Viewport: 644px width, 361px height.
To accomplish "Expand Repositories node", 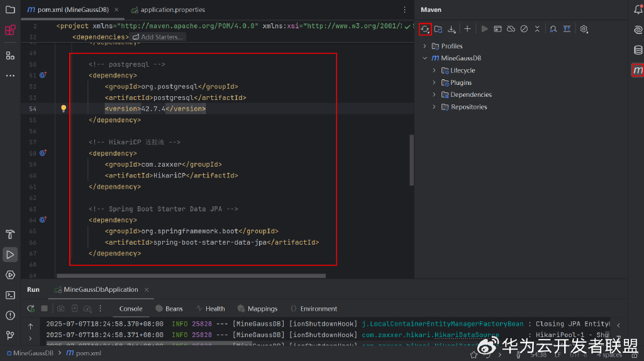I will tap(434, 107).
